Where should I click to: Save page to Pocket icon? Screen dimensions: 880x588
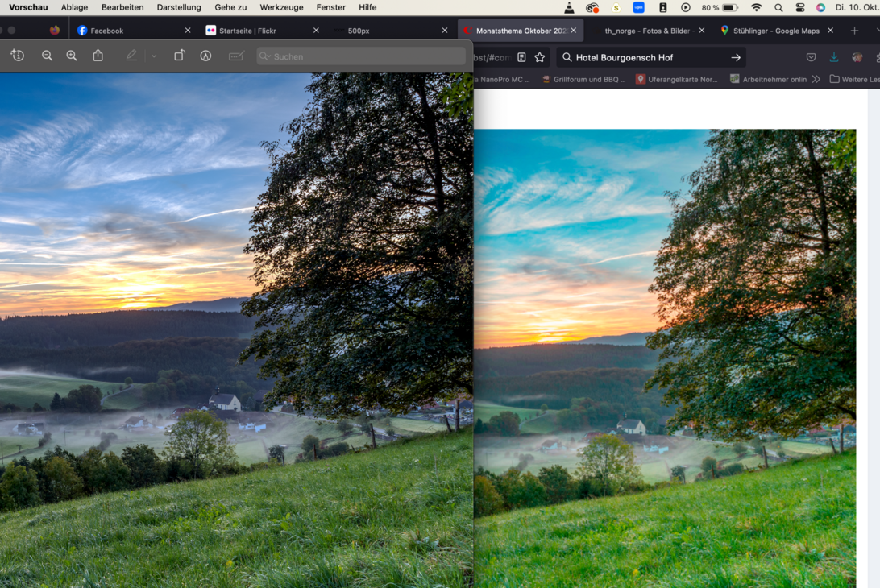pos(811,57)
